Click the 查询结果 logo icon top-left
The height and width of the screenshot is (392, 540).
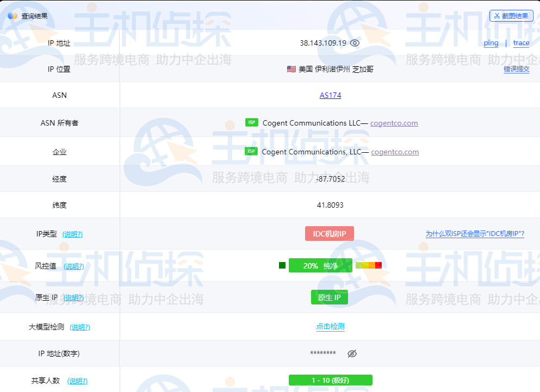click(x=13, y=15)
